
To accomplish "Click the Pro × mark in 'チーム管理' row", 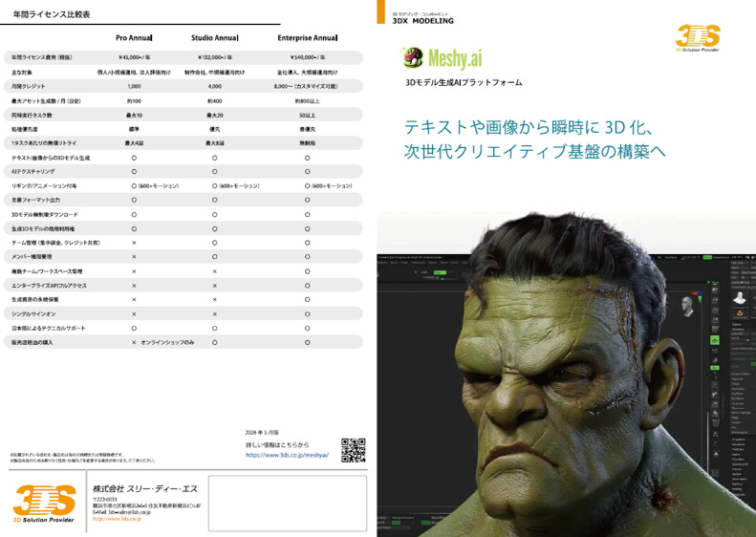I will point(134,243).
